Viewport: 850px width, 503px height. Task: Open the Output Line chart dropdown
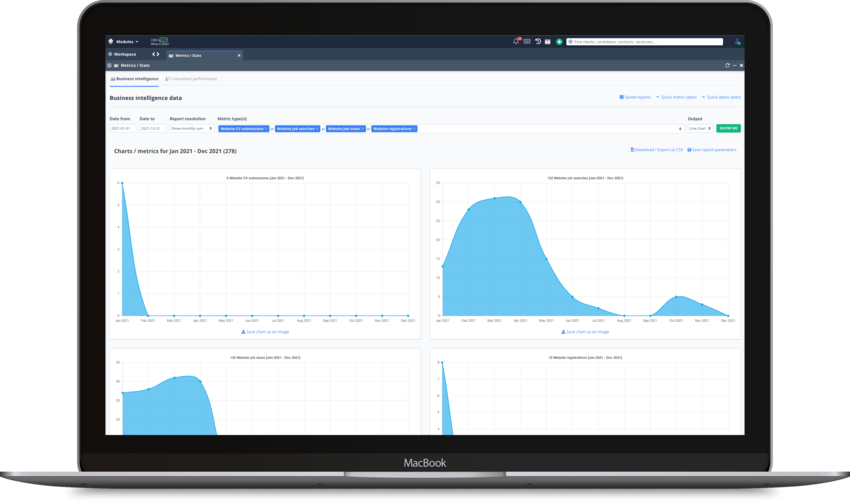[x=700, y=128]
